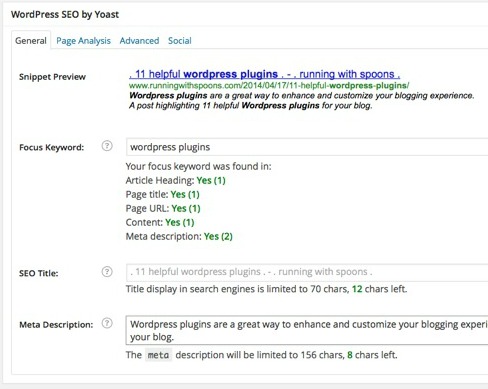Screen dimensions: 488x389
Task: Click the 'Snippet Preview' label
Action: pos(52,77)
